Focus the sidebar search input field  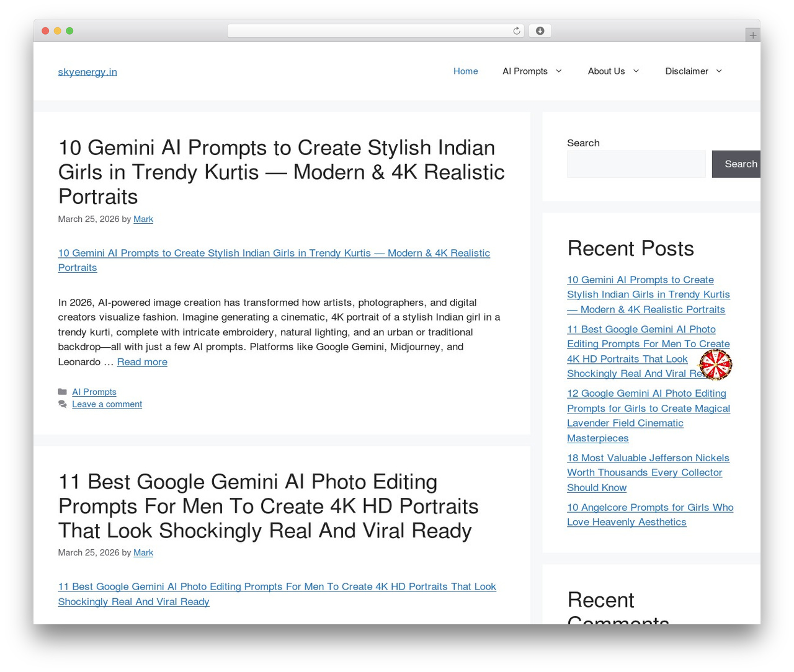coord(636,164)
